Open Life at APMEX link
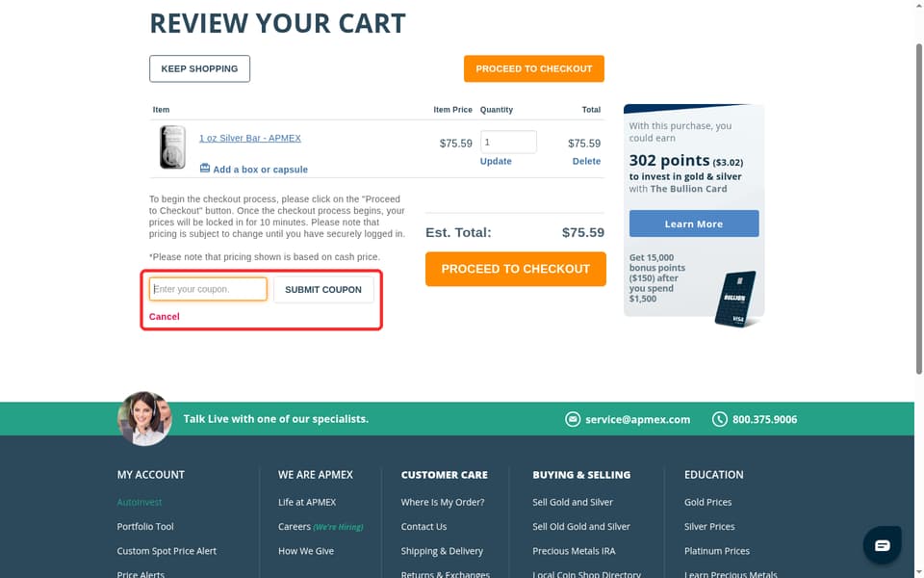This screenshot has width=924, height=578. click(307, 502)
